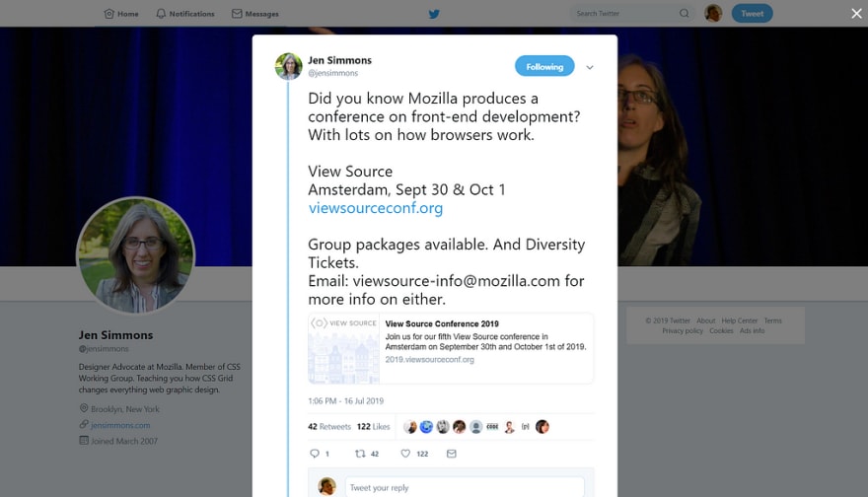Click the Home house icon

point(109,13)
